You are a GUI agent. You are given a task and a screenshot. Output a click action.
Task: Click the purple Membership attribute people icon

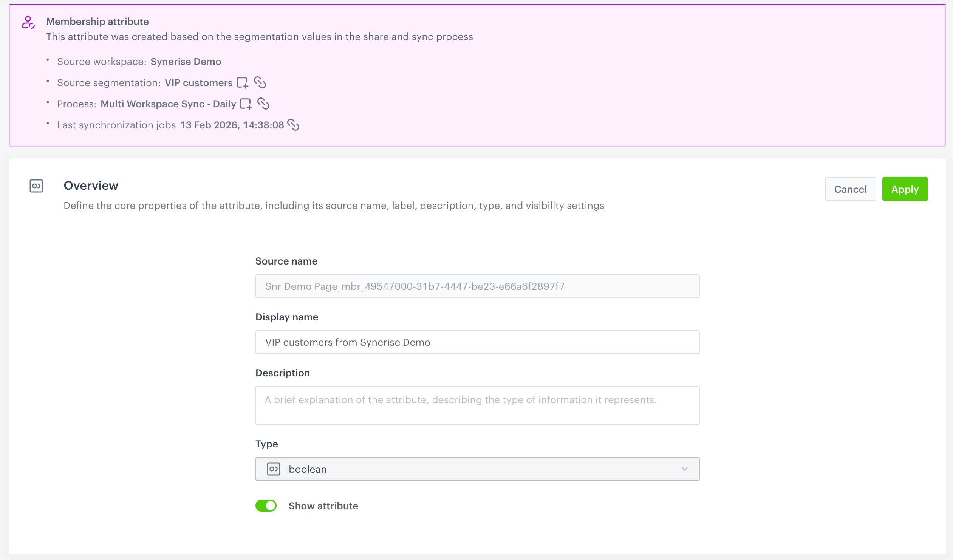click(28, 23)
